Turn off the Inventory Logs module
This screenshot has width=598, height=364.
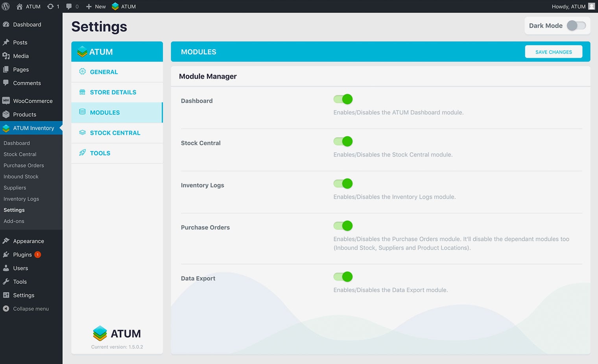click(343, 184)
